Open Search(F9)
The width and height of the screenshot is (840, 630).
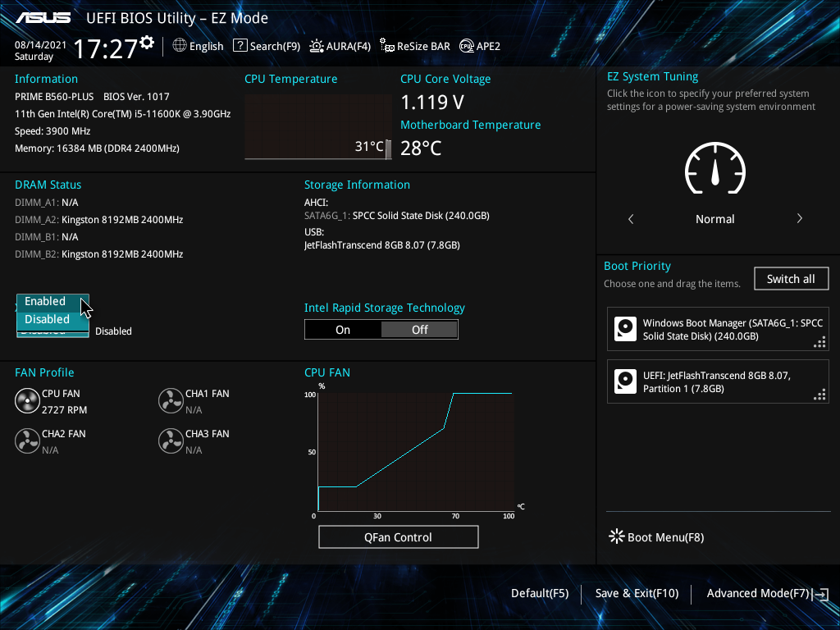tap(267, 46)
